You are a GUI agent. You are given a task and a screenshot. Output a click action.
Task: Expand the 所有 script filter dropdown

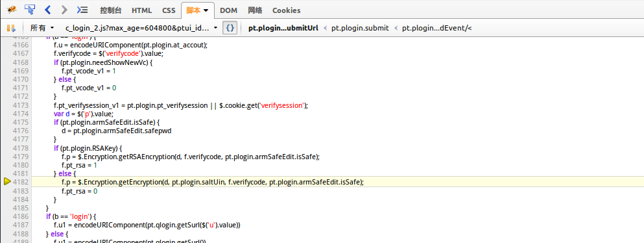42,28
